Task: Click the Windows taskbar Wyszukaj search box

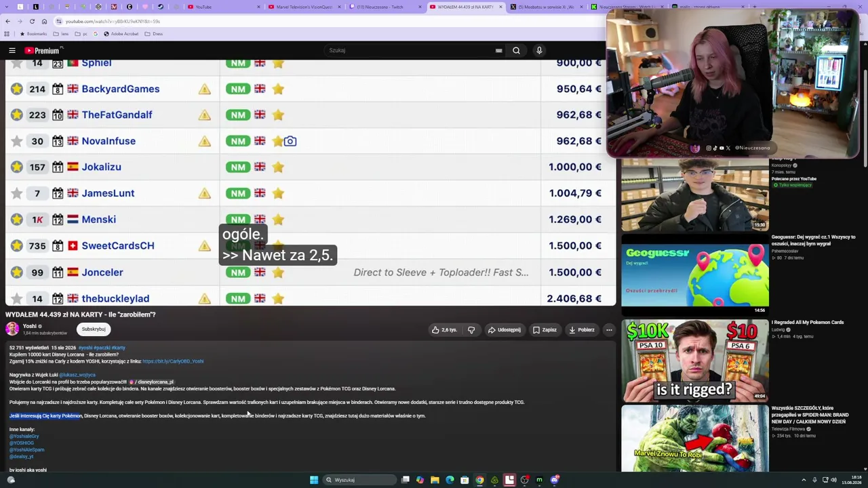Action: point(358,480)
